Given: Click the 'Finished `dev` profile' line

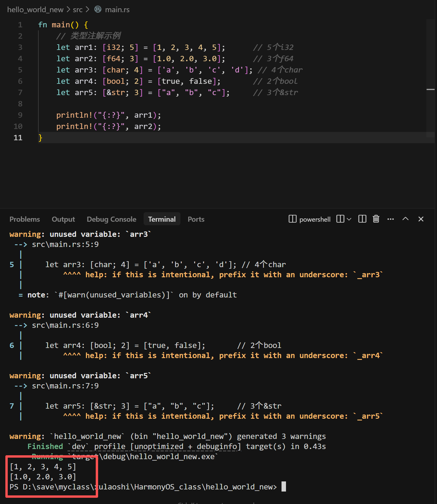Looking at the screenshot, I should pos(177,446).
